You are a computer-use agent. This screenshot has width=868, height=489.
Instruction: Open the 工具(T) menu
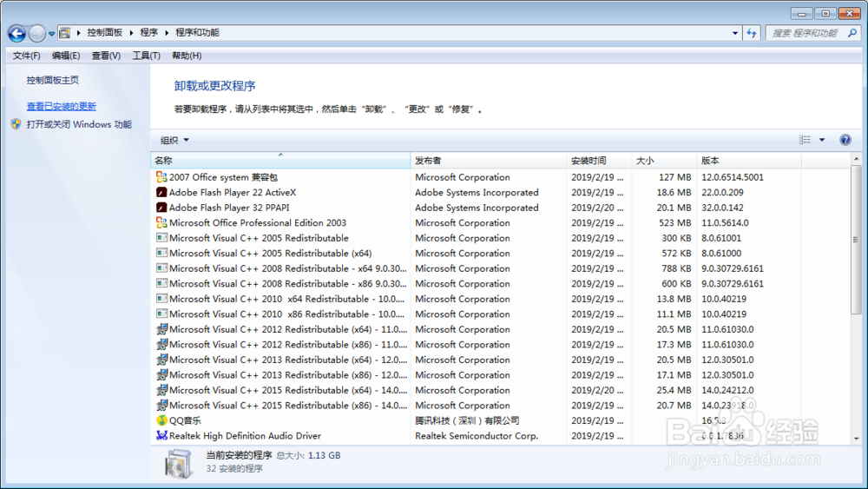pos(146,56)
